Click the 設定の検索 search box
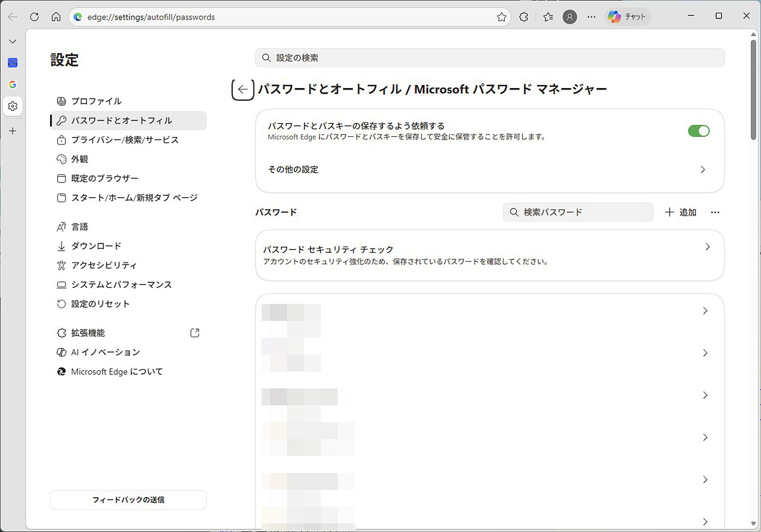This screenshot has width=761, height=532. (490, 58)
